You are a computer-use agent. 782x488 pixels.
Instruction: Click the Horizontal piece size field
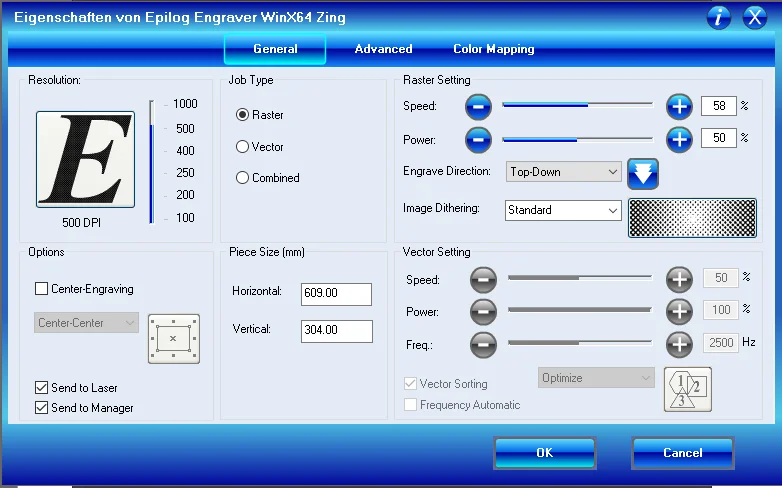point(336,293)
